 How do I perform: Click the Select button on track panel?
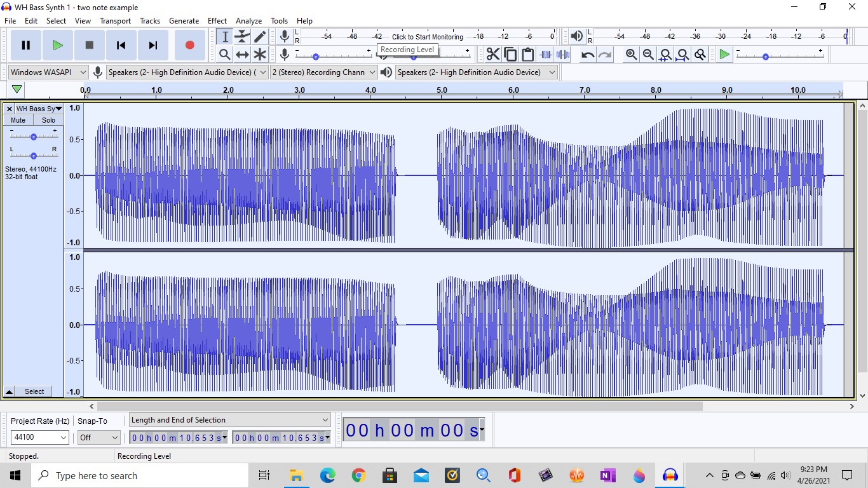tap(34, 391)
